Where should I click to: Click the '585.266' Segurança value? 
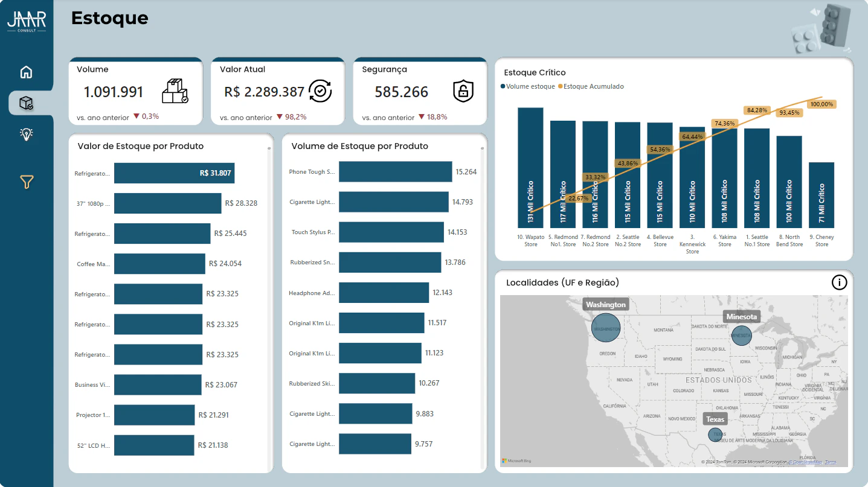click(x=401, y=92)
